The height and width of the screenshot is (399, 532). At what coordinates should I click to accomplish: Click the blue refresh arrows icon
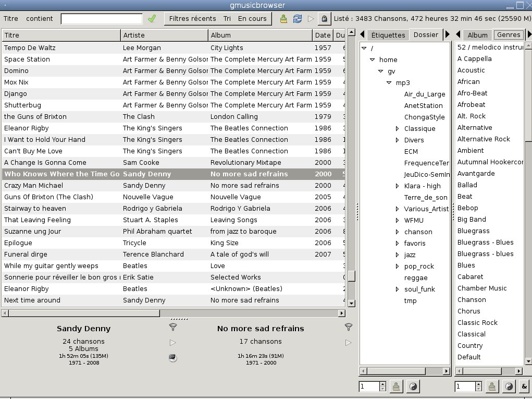[x=298, y=19]
